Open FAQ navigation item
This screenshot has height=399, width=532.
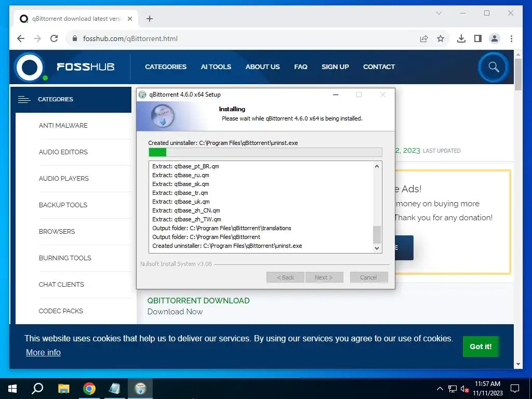click(301, 67)
